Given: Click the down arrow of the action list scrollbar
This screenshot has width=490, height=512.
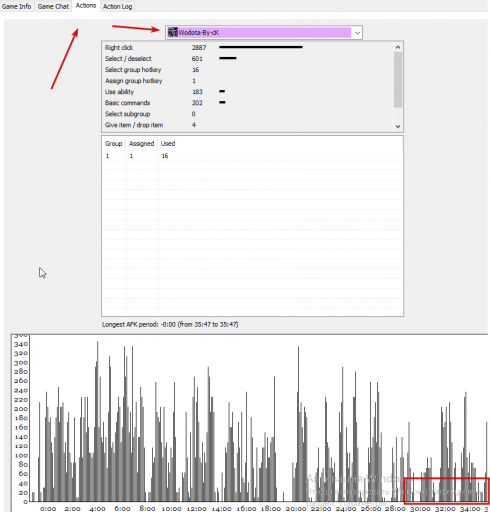Looking at the screenshot, I should (398, 126).
